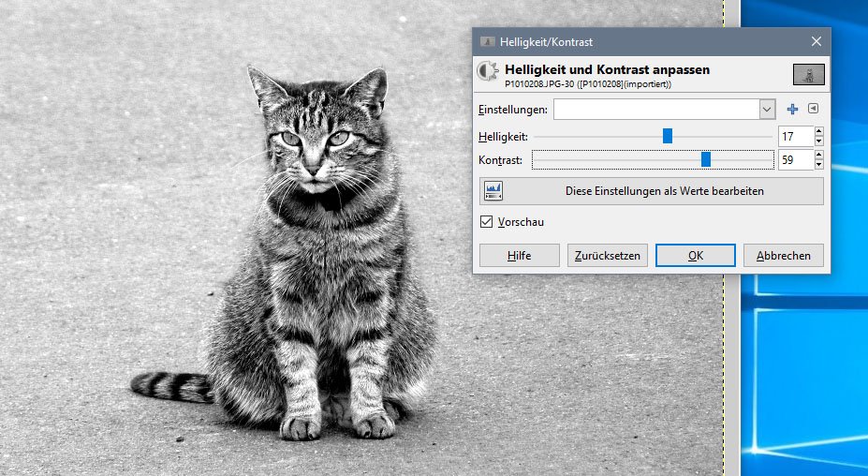Viewport: 868px width, 476px height.
Task: Open the presets menu arrow icon
Action: tap(813, 109)
